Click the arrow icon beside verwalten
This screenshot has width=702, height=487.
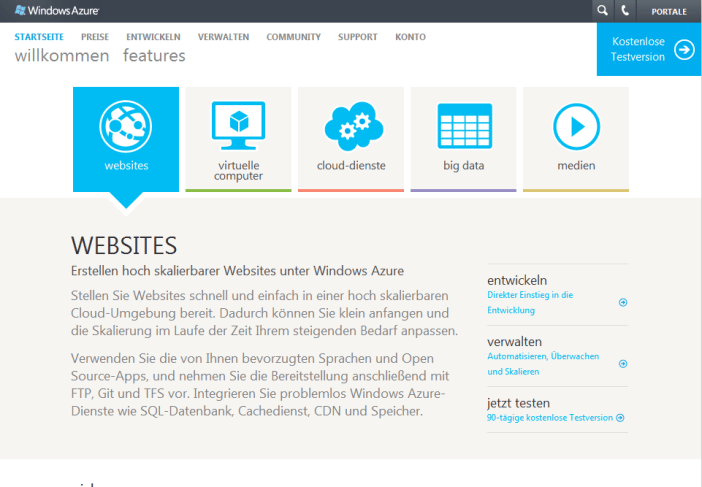(x=623, y=364)
